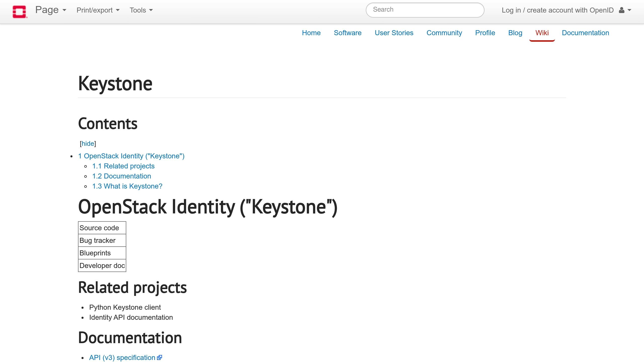Screen dimensions: 644x362
Task: Open User Stories in the navigation
Action: (x=394, y=33)
